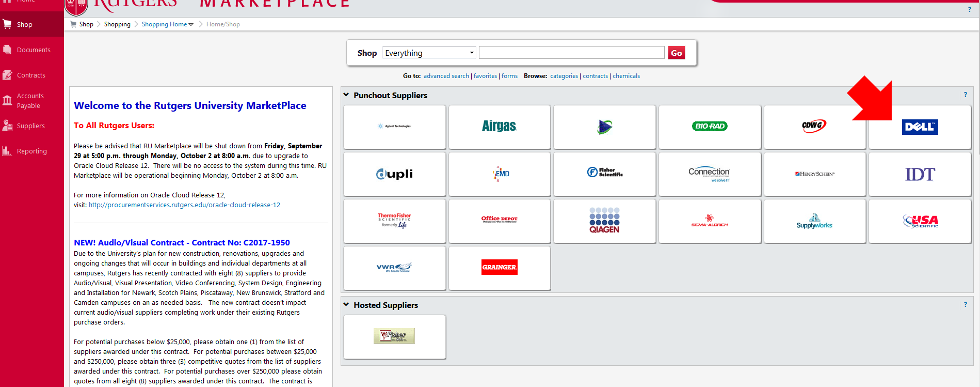The height and width of the screenshot is (387, 980).
Task: Open the CDW-G punchout supplier
Action: pos(814,127)
